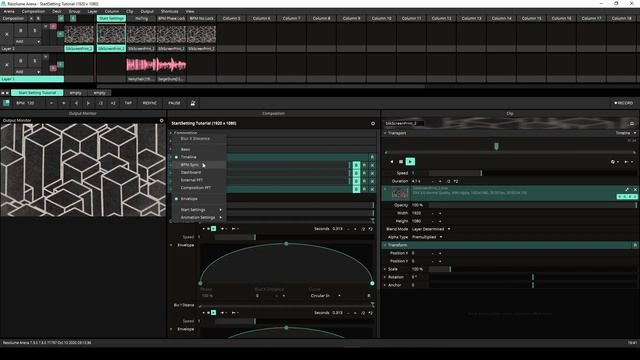Switch to the first empty deck tab

pos(76,93)
